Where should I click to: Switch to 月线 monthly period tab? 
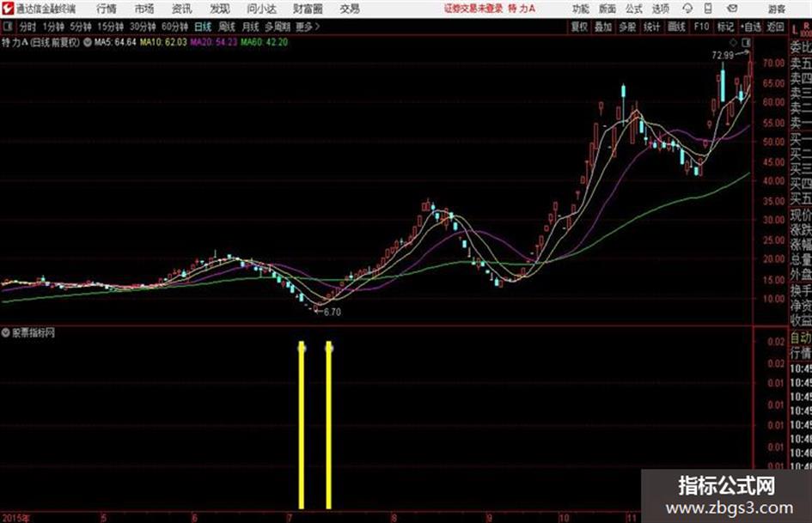tap(251, 27)
